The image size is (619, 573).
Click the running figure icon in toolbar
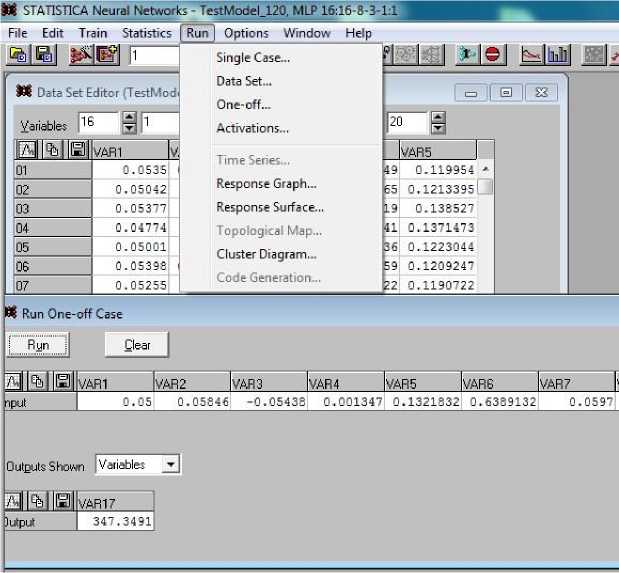click(467, 55)
